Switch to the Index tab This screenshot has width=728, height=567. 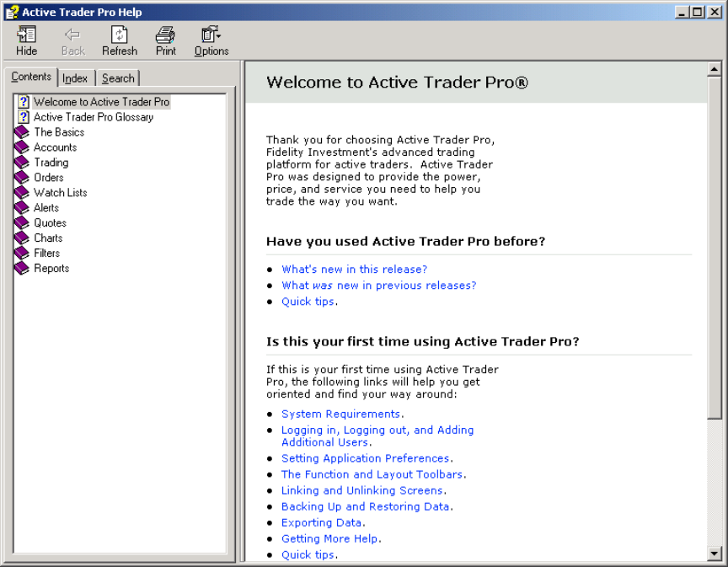point(75,78)
